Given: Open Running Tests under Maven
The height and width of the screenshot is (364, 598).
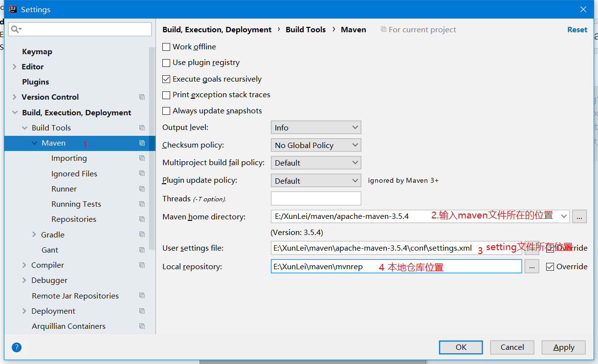Looking at the screenshot, I should click(76, 204).
